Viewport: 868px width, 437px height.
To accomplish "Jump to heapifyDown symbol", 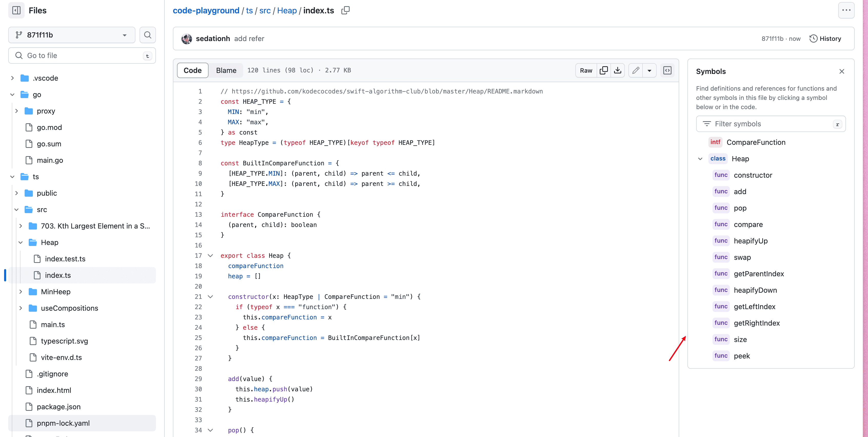I will coord(755,290).
